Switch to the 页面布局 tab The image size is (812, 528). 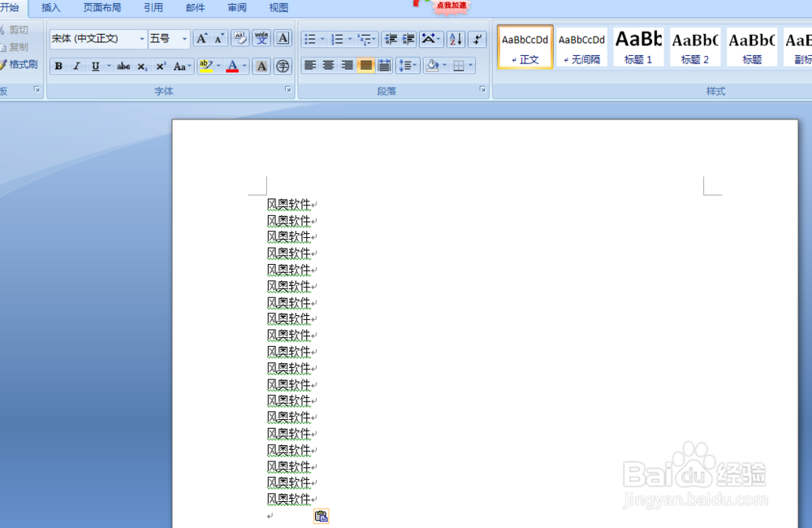(102, 8)
